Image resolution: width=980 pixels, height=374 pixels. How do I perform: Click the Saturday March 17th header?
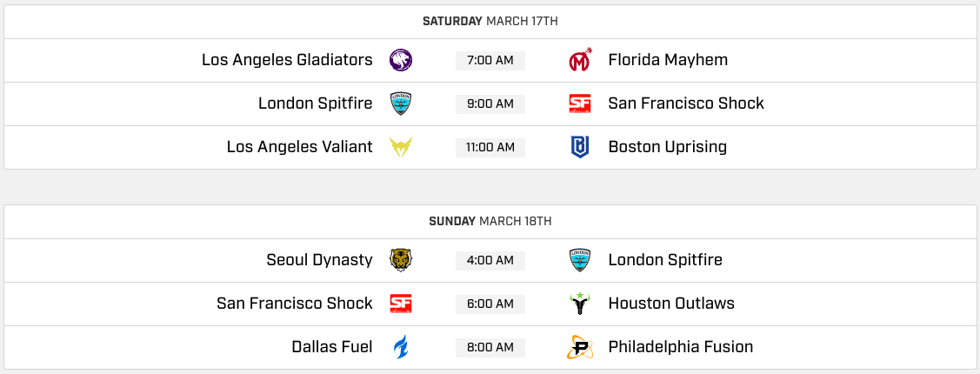click(490, 21)
